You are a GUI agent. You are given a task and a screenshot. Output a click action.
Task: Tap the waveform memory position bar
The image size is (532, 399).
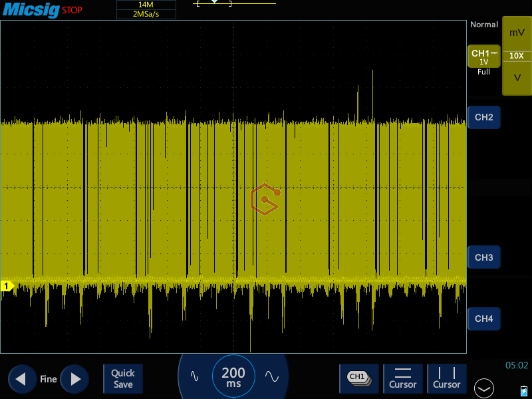234,3
